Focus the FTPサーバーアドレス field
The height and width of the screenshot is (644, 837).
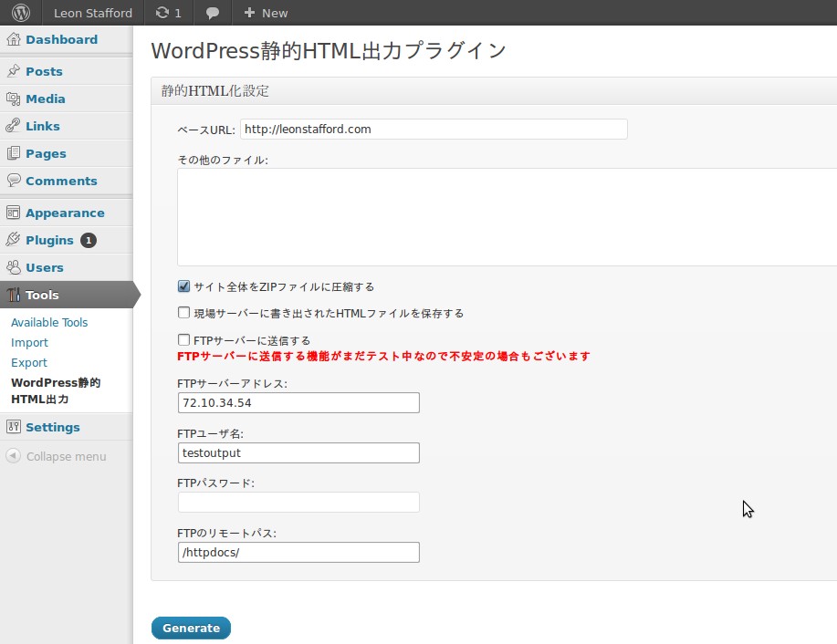point(298,403)
